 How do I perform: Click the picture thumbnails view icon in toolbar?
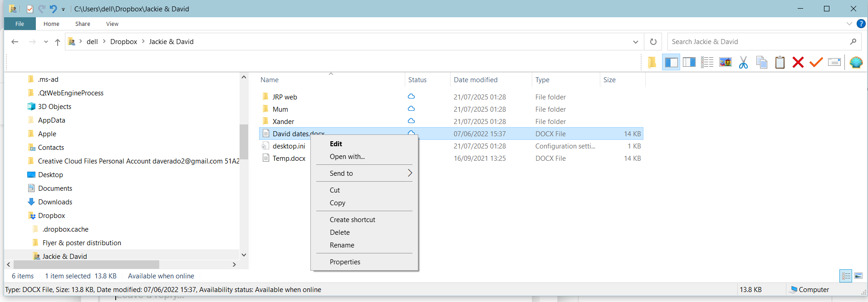coord(726,62)
